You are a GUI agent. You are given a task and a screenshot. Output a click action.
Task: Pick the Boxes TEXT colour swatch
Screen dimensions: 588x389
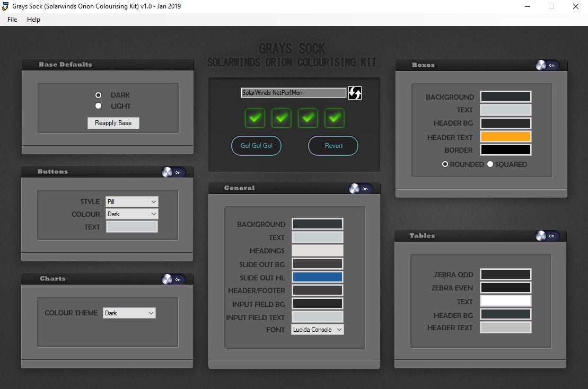coord(506,110)
